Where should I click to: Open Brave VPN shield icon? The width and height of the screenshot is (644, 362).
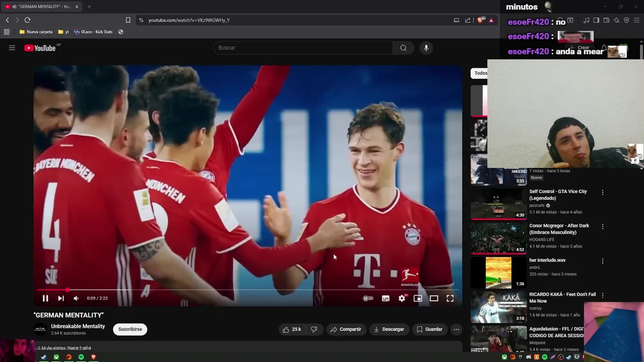[626, 20]
